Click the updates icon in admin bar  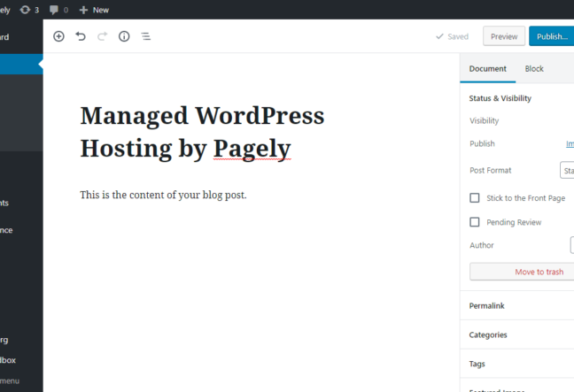tap(30, 10)
